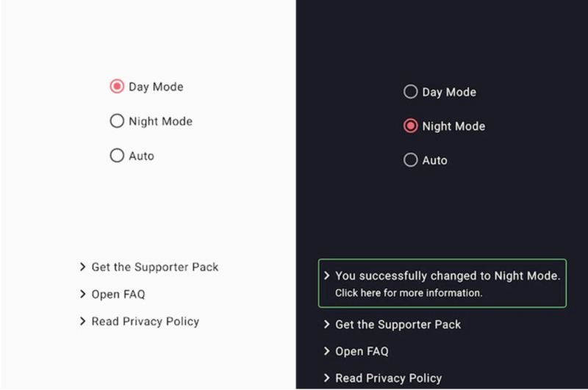The height and width of the screenshot is (390, 588).
Task: Click 'Click here for more information' notification text
Action: [x=409, y=293]
